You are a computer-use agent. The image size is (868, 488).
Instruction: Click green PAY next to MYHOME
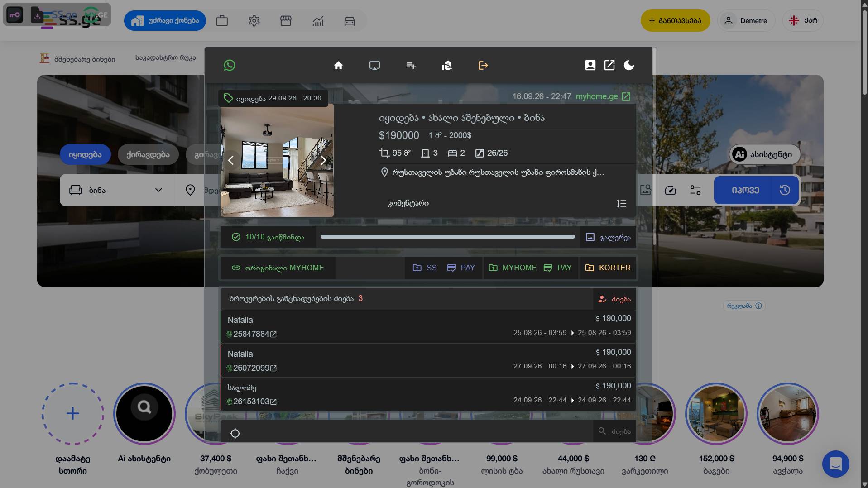[558, 268]
